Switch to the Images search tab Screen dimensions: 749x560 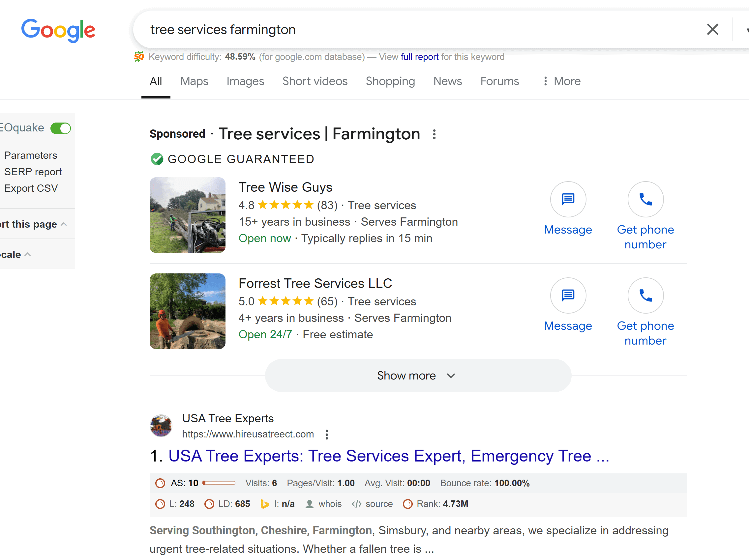(245, 81)
